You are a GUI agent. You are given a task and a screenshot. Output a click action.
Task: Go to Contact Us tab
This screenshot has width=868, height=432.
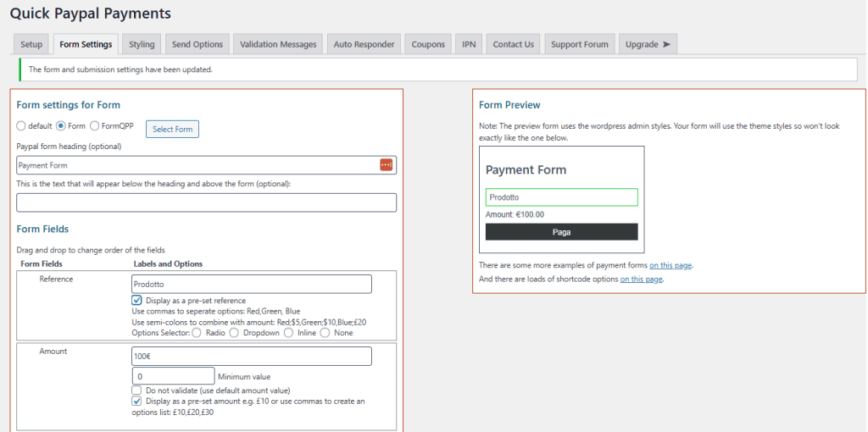513,44
